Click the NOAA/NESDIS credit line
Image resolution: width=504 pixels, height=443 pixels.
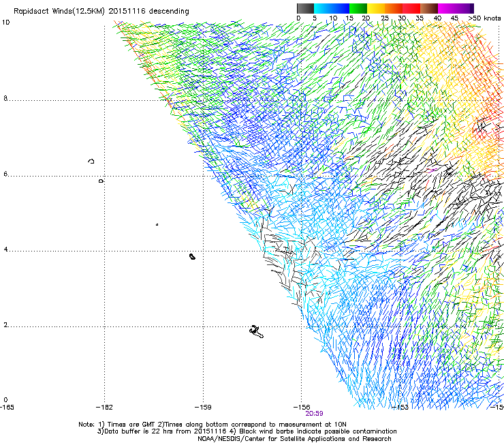click(x=294, y=439)
